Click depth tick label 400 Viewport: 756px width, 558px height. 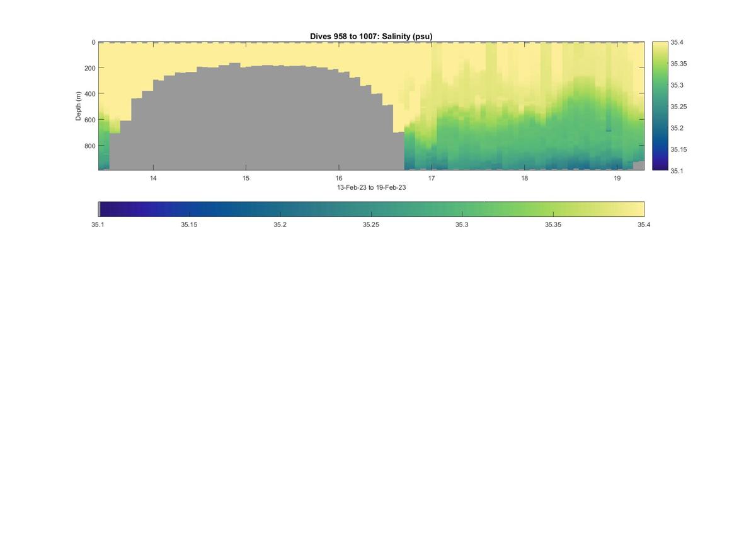point(89,94)
